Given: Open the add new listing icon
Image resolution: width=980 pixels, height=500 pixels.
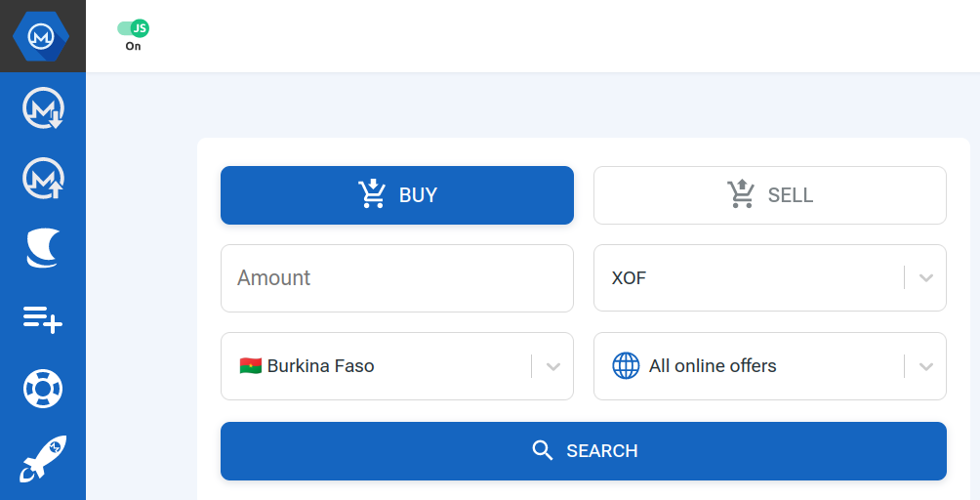Looking at the screenshot, I should point(43,318).
